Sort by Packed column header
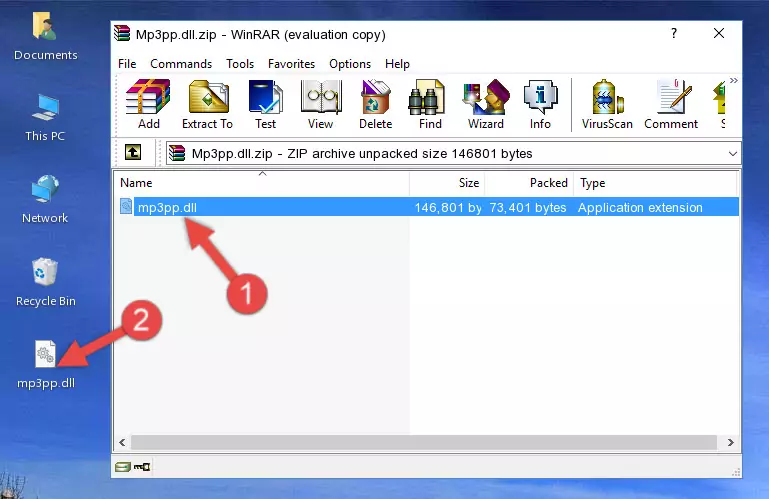Screen dimensions: 769x499 coord(528,183)
